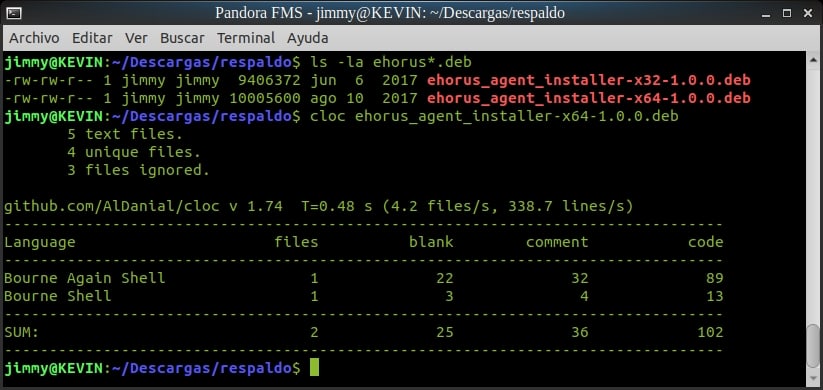Minimize the Pandora FMS terminal window
The height and width of the screenshot is (390, 823).
[x=766, y=15]
